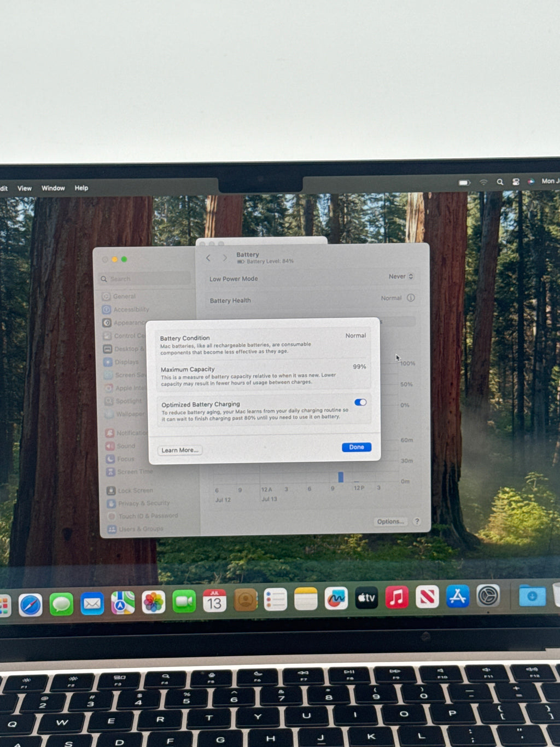This screenshot has width=560, height=747.
Task: Click the Spotlight search icon in menu bar
Action: pyautogui.click(x=500, y=182)
